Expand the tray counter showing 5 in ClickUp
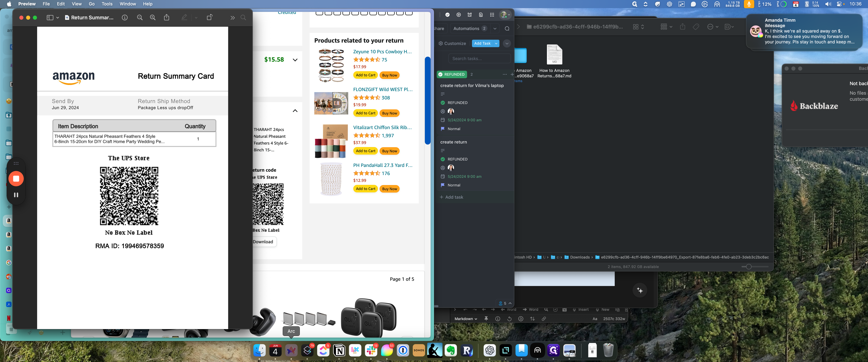 (505, 303)
